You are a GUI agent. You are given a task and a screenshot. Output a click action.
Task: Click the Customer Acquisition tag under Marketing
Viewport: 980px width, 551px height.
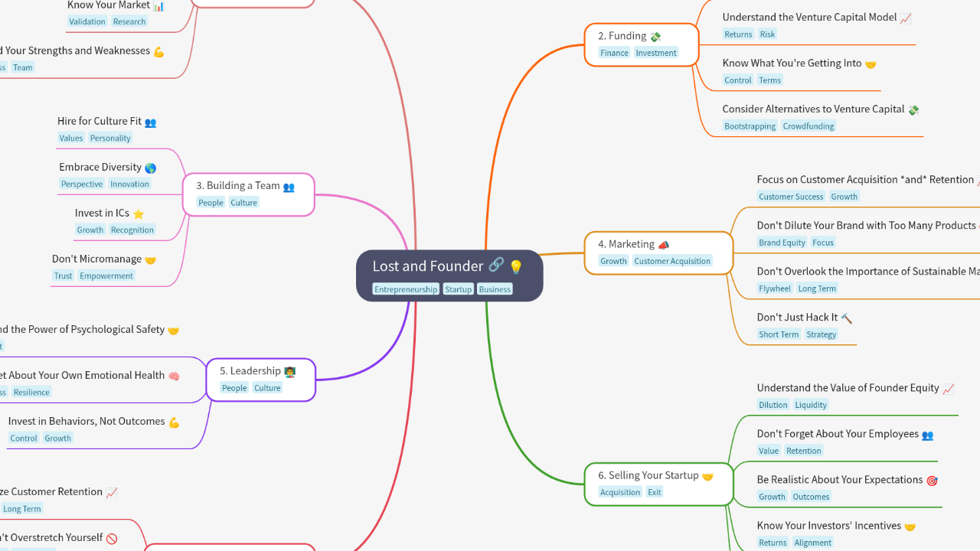point(672,261)
